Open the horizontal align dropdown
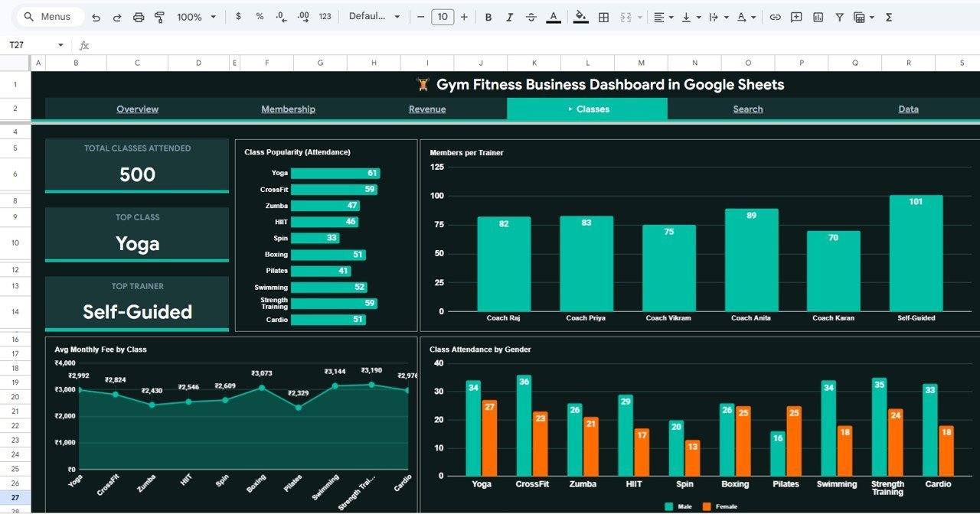Screen dimensions: 980x514 coord(663,17)
